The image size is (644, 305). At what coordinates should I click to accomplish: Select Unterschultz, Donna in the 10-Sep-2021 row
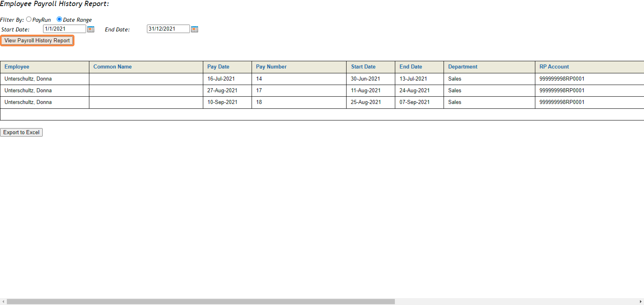[28, 102]
